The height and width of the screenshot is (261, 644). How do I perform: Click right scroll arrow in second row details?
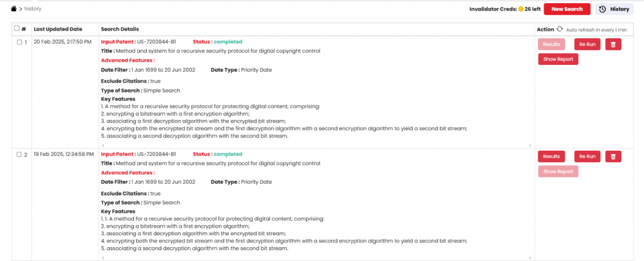click(530, 258)
